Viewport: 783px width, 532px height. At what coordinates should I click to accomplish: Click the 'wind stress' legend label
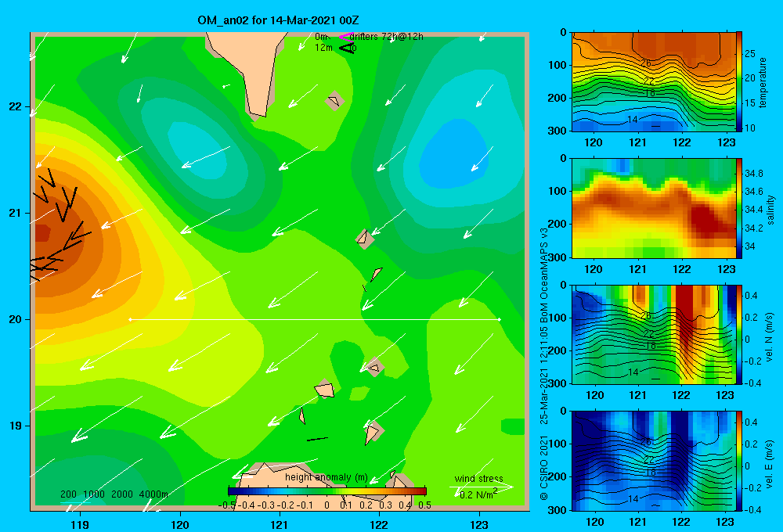pos(478,478)
